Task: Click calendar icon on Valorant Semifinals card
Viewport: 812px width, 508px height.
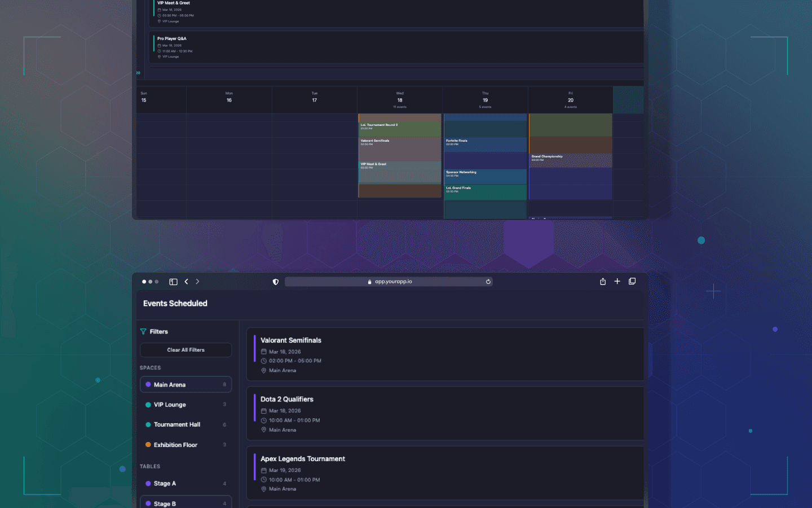Action: (x=263, y=352)
